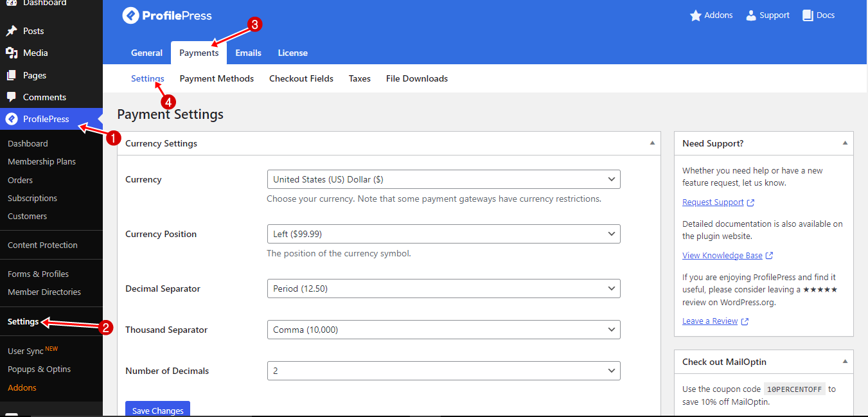Open Customers in sidebar
Image resolution: width=868 pixels, height=417 pixels.
tap(28, 216)
